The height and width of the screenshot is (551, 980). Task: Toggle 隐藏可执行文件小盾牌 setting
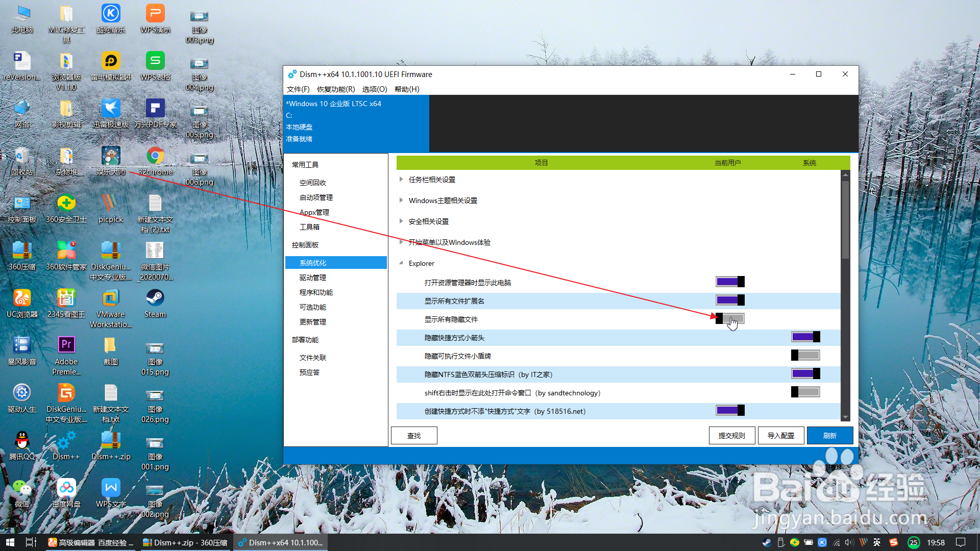click(805, 355)
